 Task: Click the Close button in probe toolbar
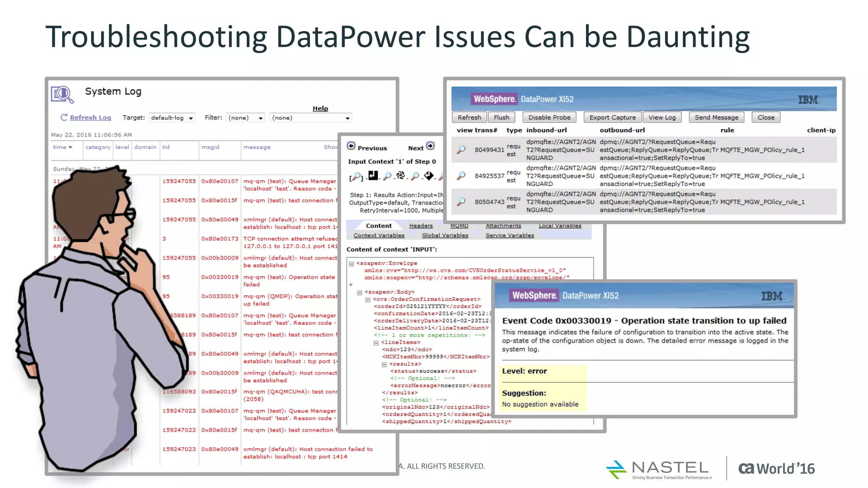[x=766, y=117]
